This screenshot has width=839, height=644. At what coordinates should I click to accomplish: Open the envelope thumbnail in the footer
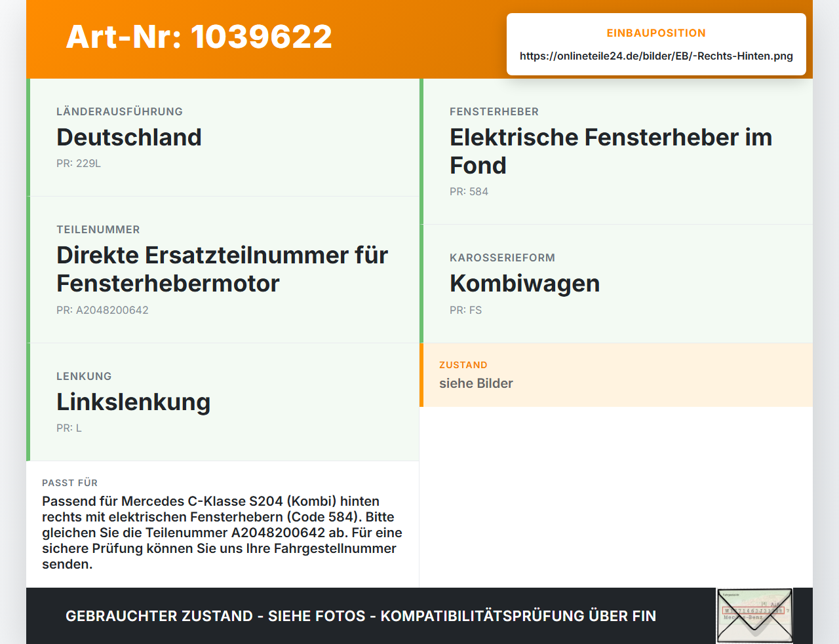pyautogui.click(x=754, y=616)
